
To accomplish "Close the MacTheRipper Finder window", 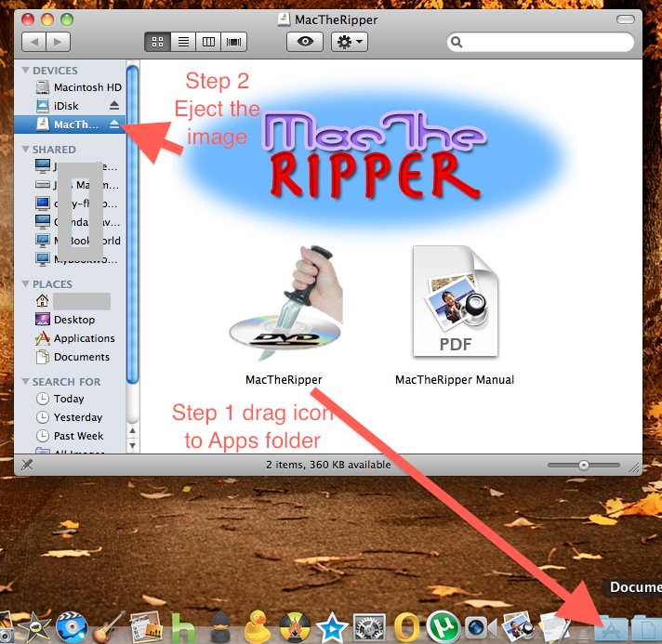I will click(28, 20).
